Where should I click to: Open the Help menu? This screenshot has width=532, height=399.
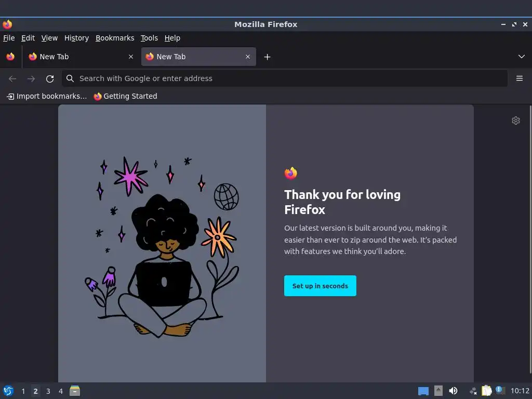[x=172, y=38]
